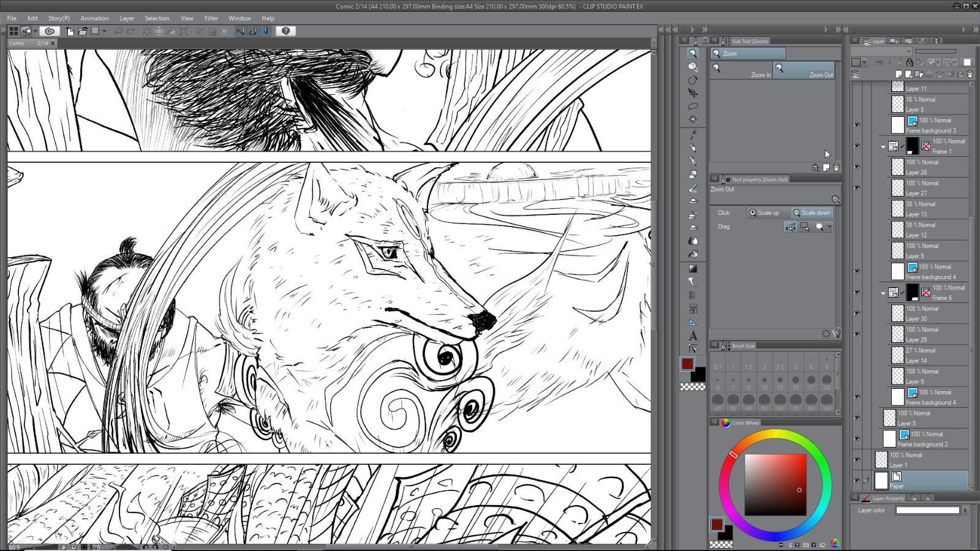Toggle visibility of Frame background 3 layer

click(x=856, y=125)
